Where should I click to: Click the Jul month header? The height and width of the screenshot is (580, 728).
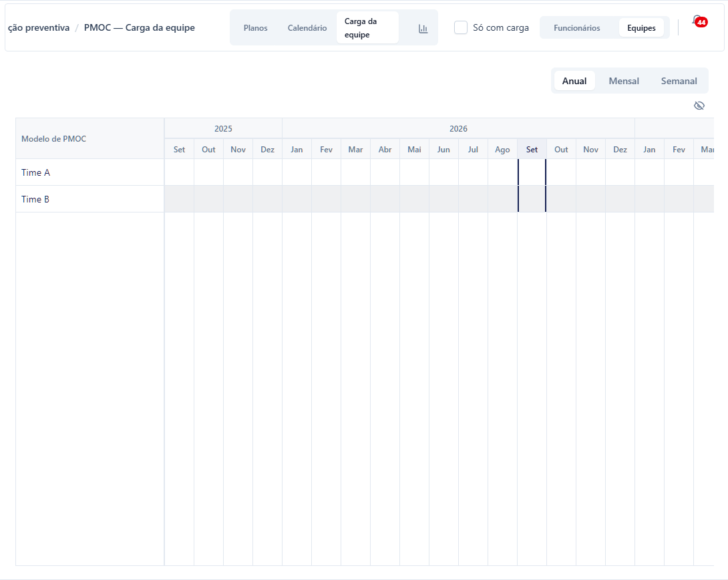[473, 150]
